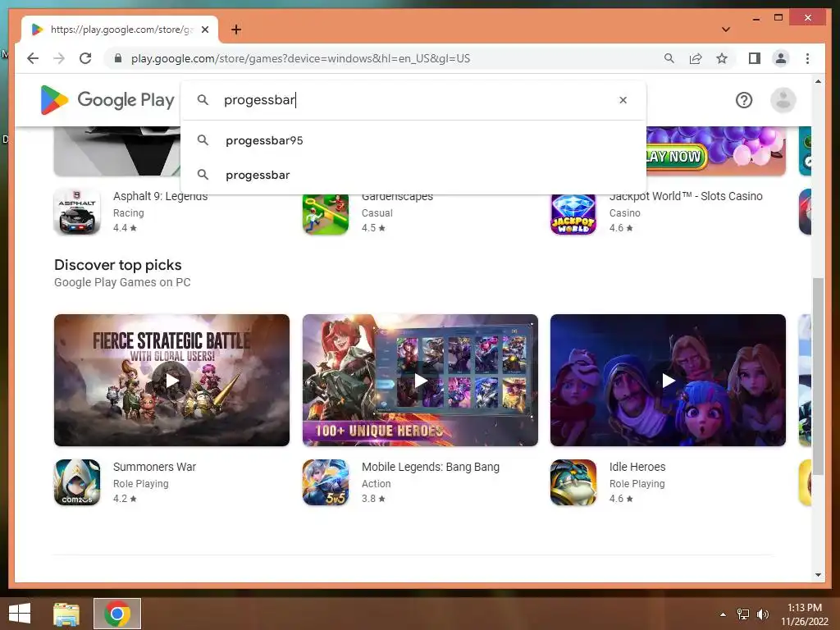Focus the progessbar search input field

tap(415, 100)
